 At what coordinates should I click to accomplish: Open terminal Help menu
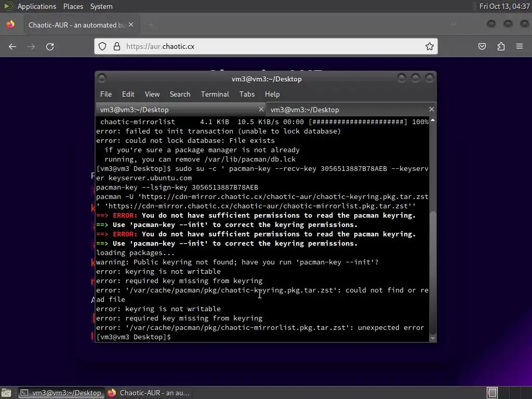tap(272, 95)
